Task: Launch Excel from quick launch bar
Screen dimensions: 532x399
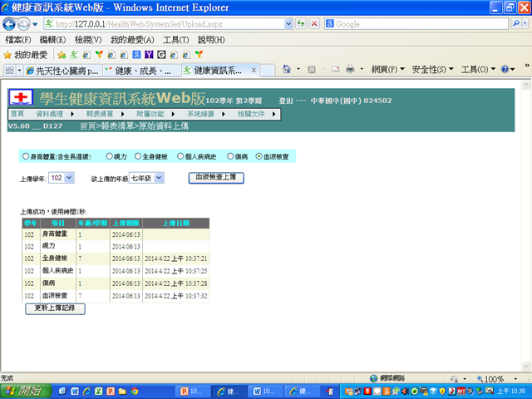Action: pos(98,392)
